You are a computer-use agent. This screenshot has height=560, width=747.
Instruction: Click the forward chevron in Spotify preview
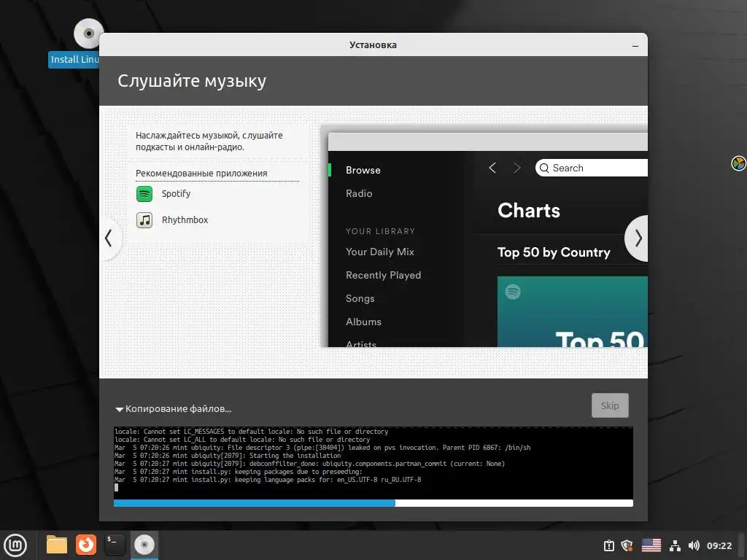pos(517,168)
